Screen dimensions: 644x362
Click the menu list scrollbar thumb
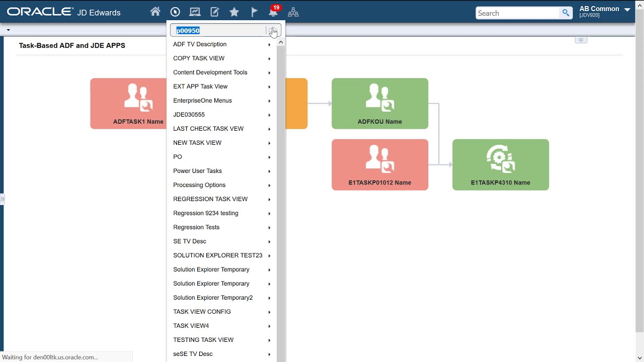(281, 204)
